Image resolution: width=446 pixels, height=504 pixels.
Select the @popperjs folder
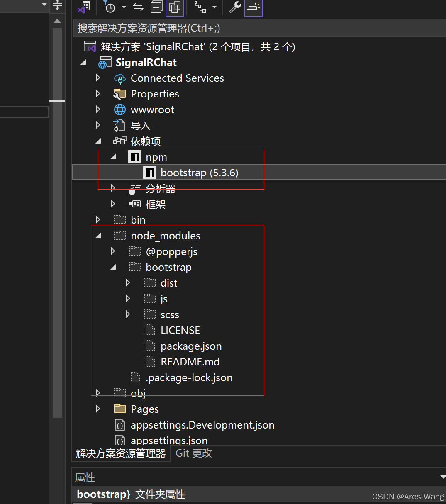pos(171,252)
